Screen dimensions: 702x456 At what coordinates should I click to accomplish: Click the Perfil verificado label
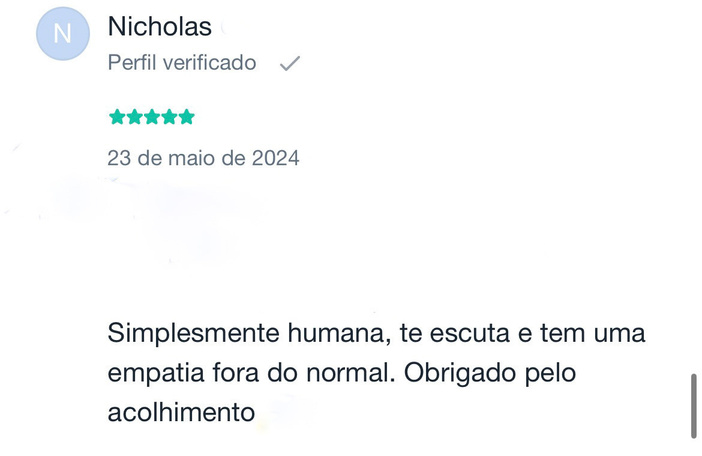click(x=182, y=62)
